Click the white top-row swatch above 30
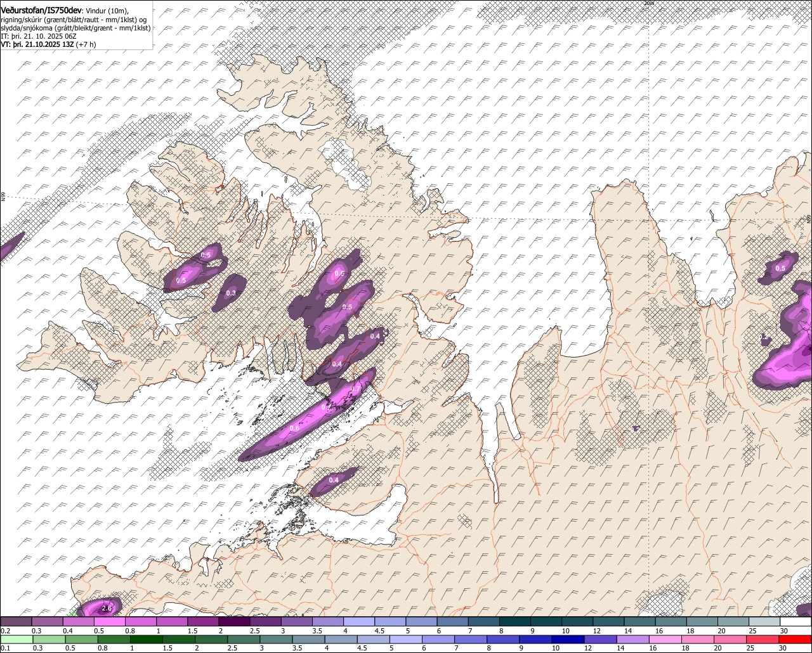Screen dimensions: 812x653 (796, 622)
